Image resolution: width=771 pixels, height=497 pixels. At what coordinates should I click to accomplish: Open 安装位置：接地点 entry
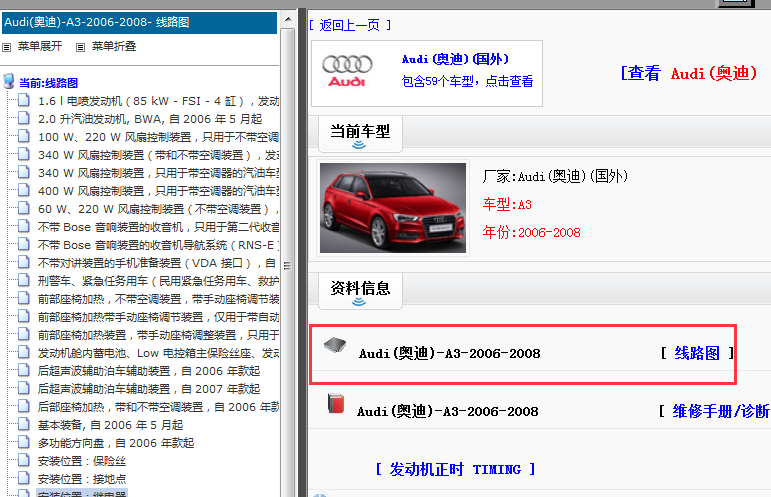[82, 479]
